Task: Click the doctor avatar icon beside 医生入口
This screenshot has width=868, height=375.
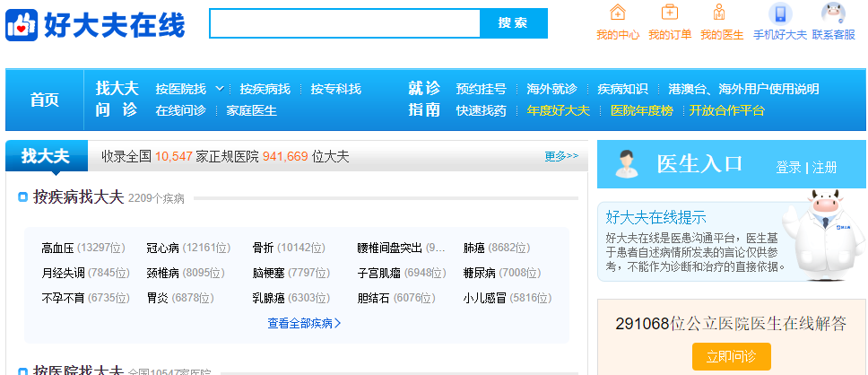Action: click(x=627, y=165)
